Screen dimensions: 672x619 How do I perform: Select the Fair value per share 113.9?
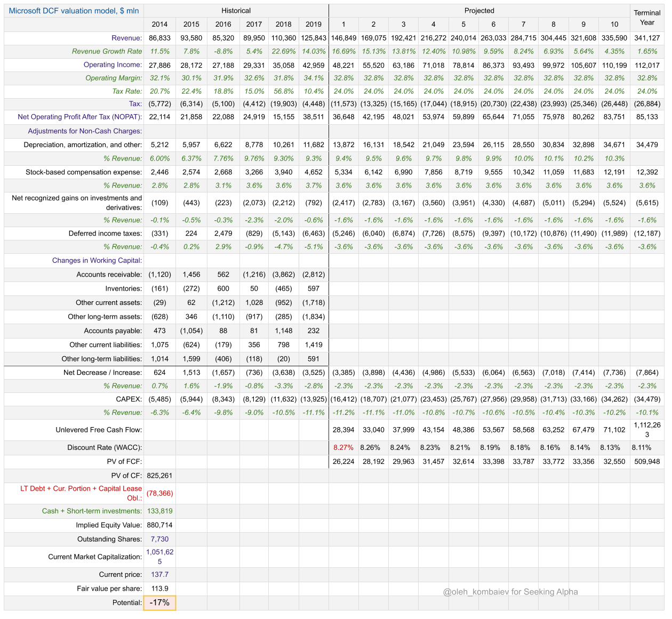tap(159, 589)
